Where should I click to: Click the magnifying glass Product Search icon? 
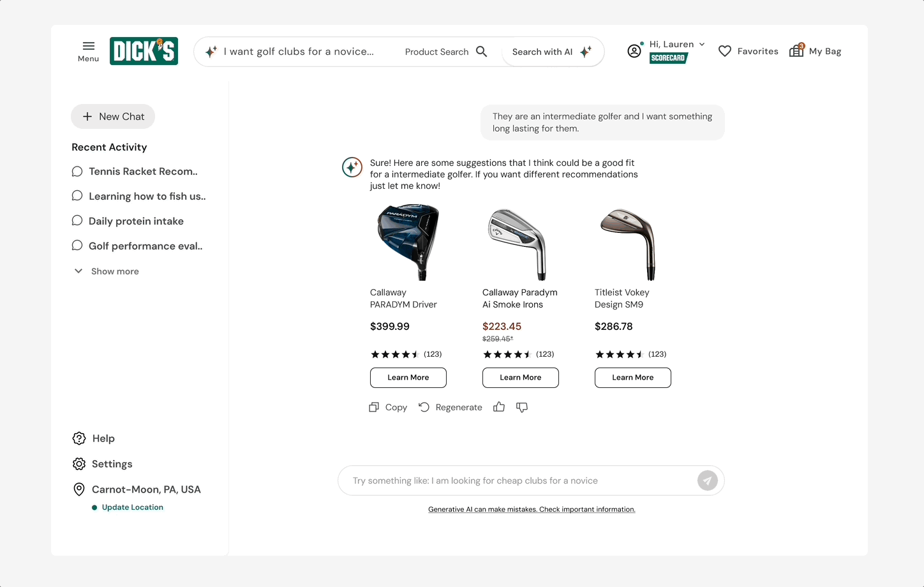[x=482, y=51]
